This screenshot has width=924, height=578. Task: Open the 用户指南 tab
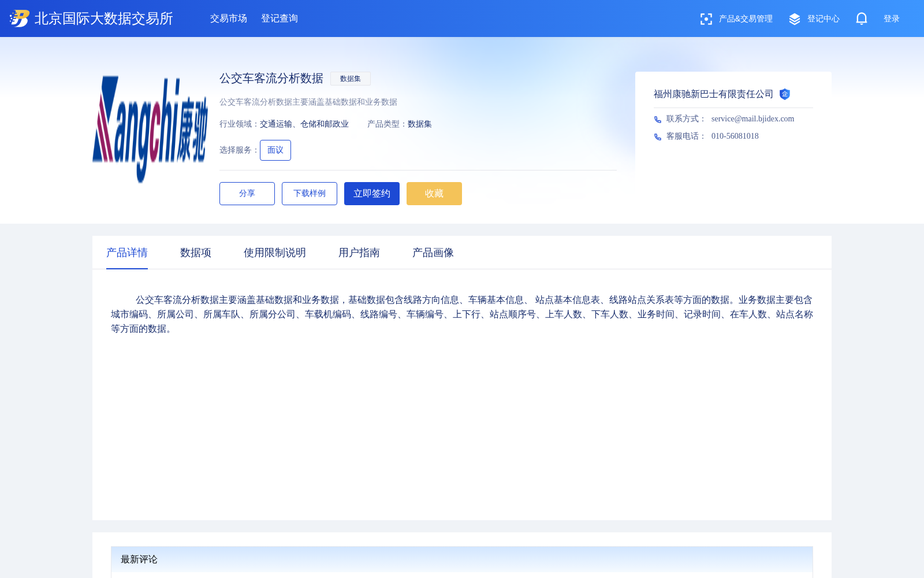click(x=359, y=253)
